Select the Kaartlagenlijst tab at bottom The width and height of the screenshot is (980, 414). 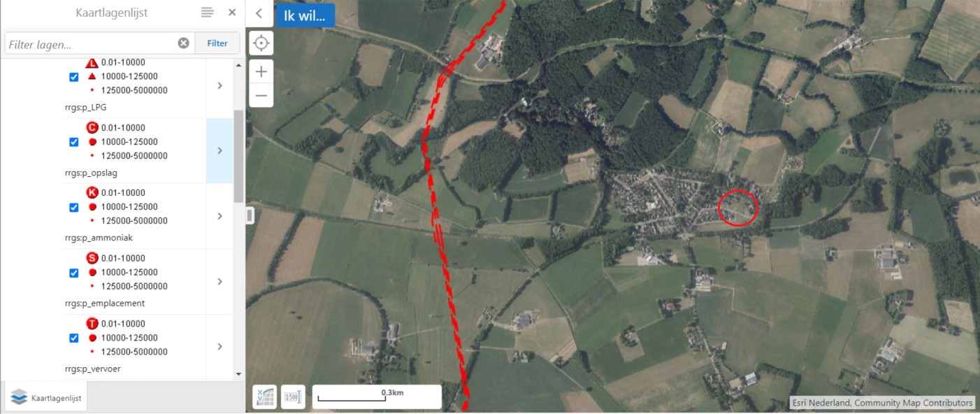(x=47, y=398)
